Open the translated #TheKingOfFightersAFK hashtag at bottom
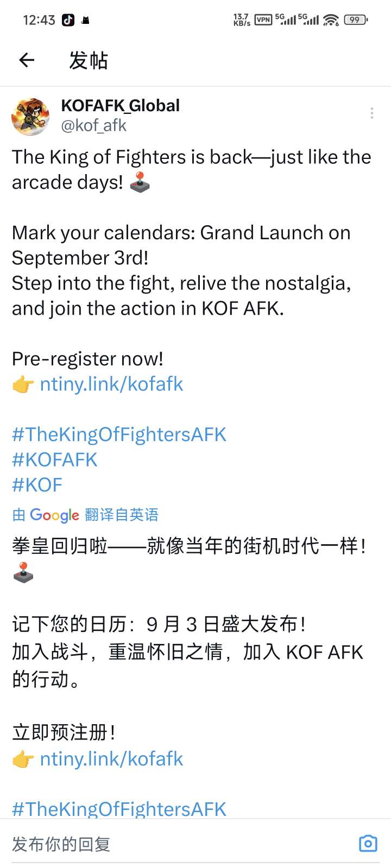Viewport: 391px width, 868px height. click(x=119, y=809)
